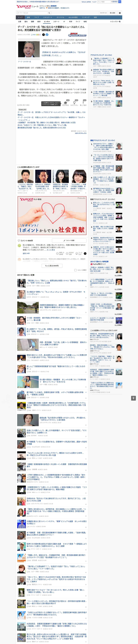The height and width of the screenshot is (644, 138).
Task: Select the 国内 category tab
Action: [26, 21]
